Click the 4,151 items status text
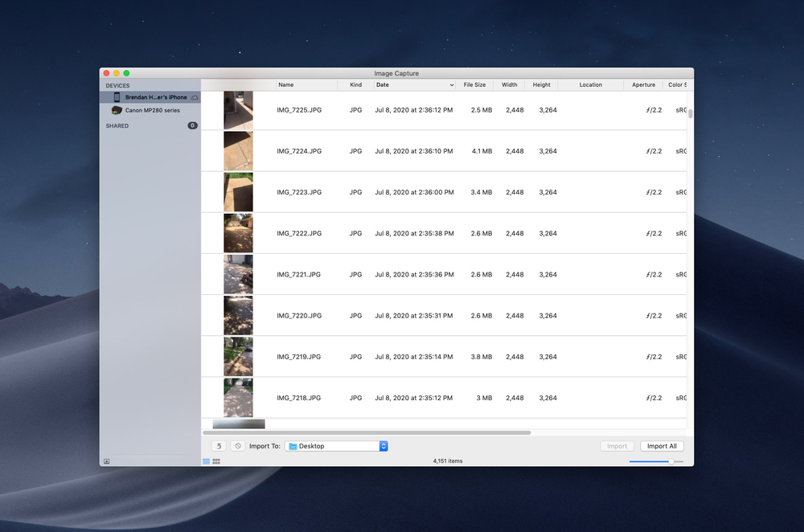804x532 pixels. point(448,461)
